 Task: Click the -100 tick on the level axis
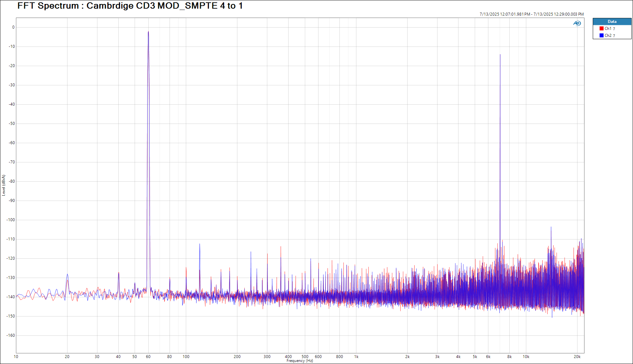pos(11,220)
